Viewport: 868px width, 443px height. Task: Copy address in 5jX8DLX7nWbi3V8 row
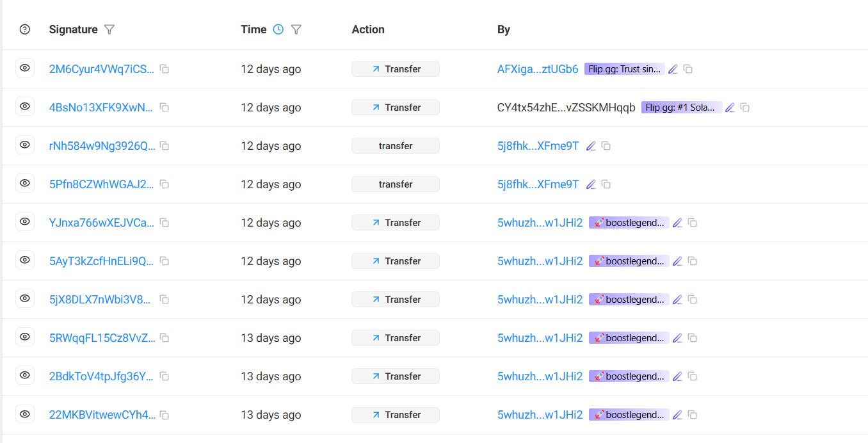(693, 300)
